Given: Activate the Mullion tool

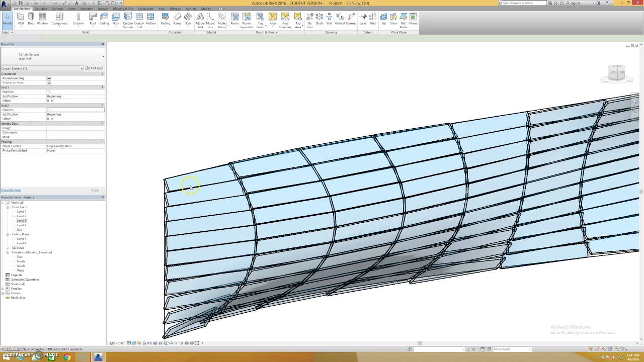Looking at the screenshot, I should tap(151, 19).
